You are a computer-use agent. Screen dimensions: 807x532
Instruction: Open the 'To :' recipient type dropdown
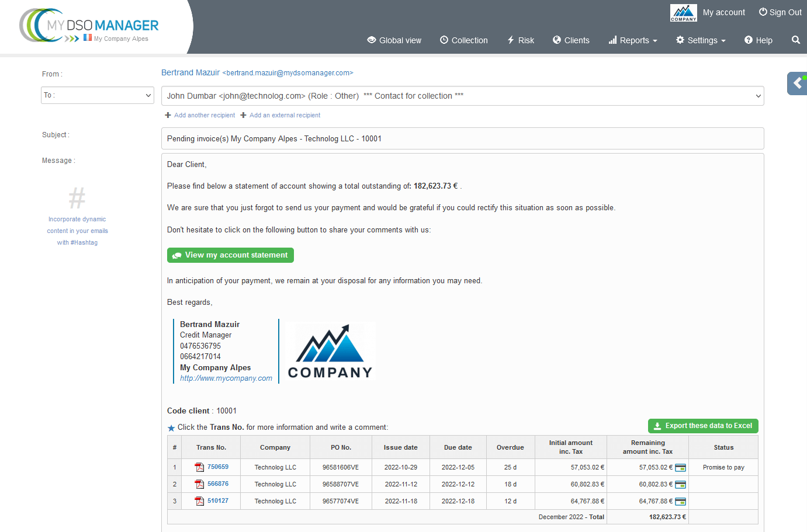click(x=97, y=95)
